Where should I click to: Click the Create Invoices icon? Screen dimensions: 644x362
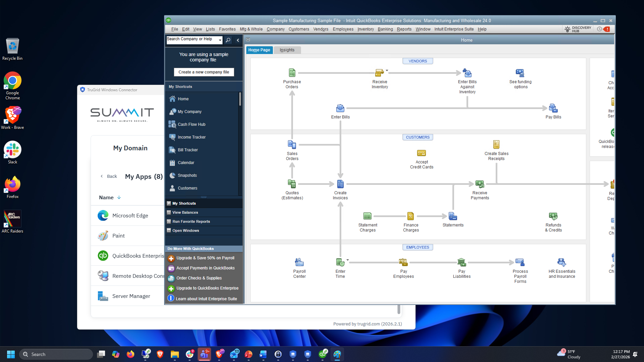click(x=340, y=184)
